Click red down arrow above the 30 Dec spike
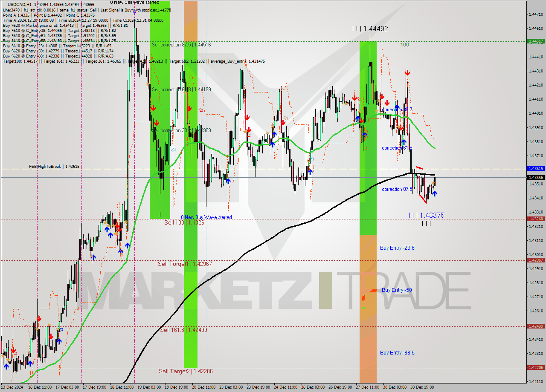546x392 pixels. point(407,73)
